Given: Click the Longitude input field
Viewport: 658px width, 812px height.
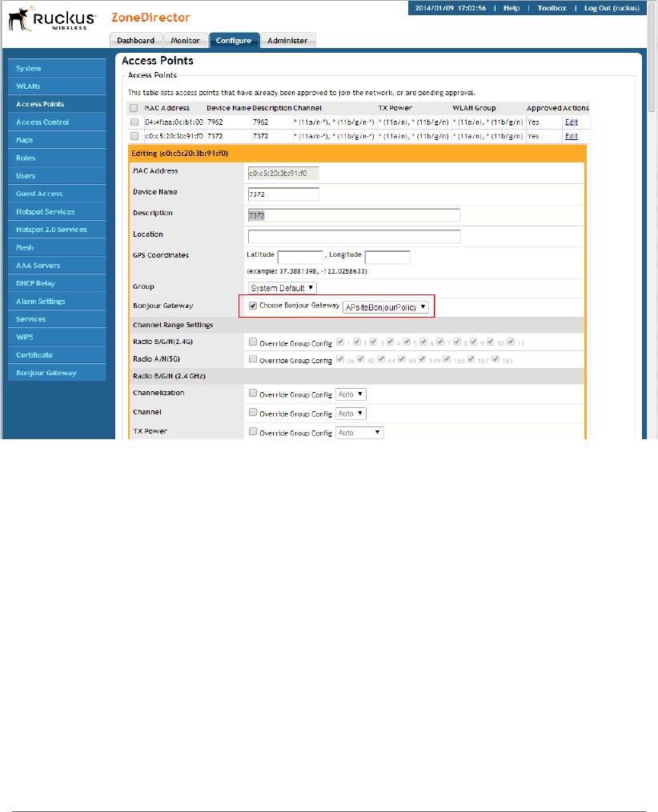Looking at the screenshot, I should point(387,258).
